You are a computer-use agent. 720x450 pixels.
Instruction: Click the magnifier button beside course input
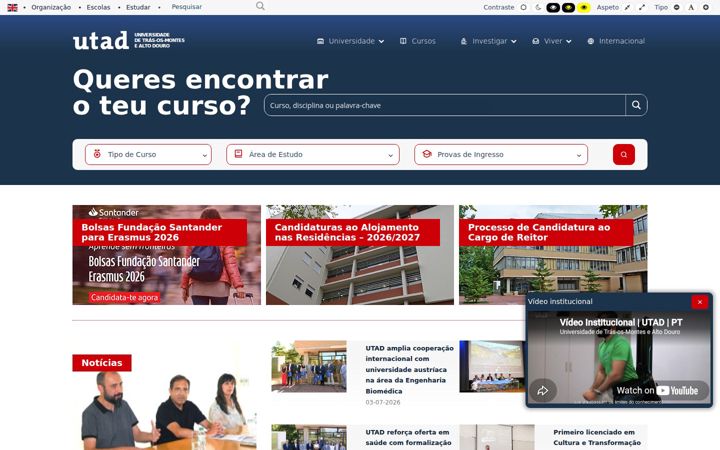[636, 105]
